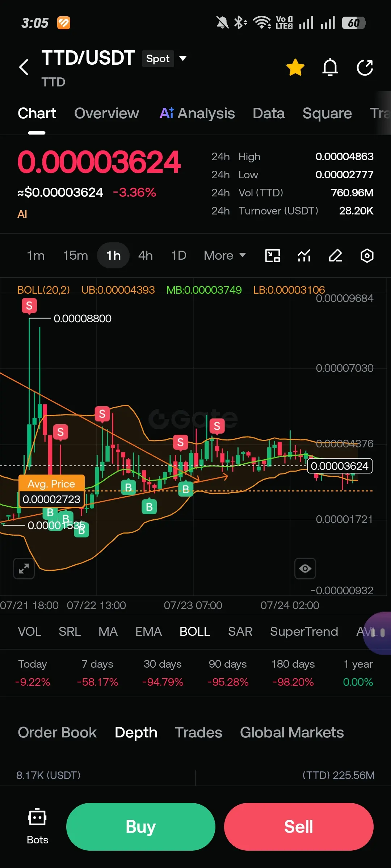
Task: Select the 1D timeframe
Action: pyautogui.click(x=178, y=255)
